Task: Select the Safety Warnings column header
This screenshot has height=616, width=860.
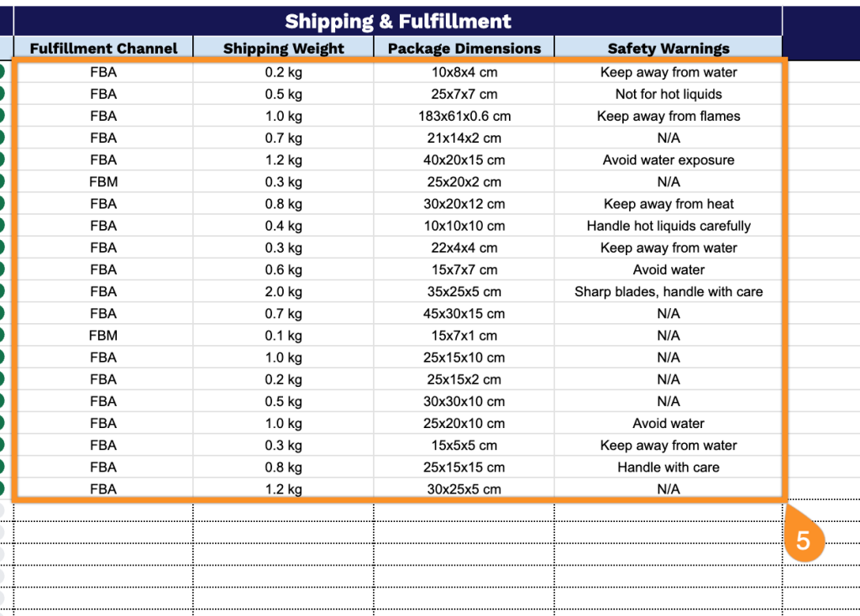Action: click(669, 49)
